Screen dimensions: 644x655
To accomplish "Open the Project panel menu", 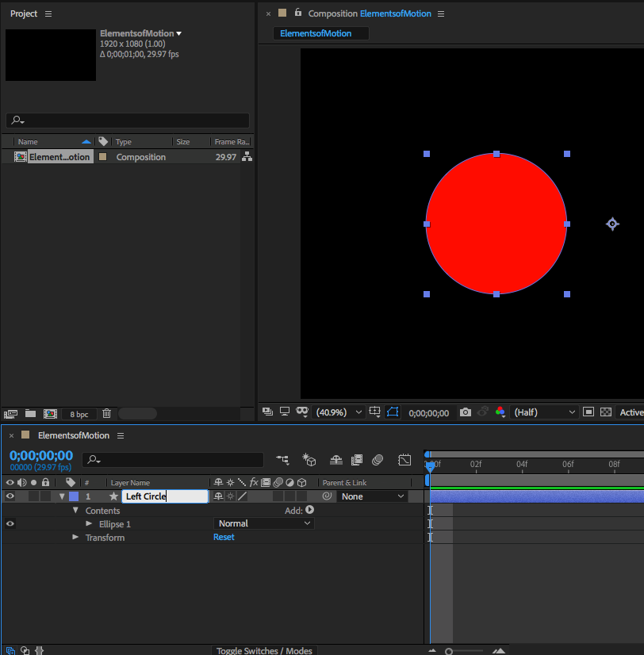I will 48,14.
